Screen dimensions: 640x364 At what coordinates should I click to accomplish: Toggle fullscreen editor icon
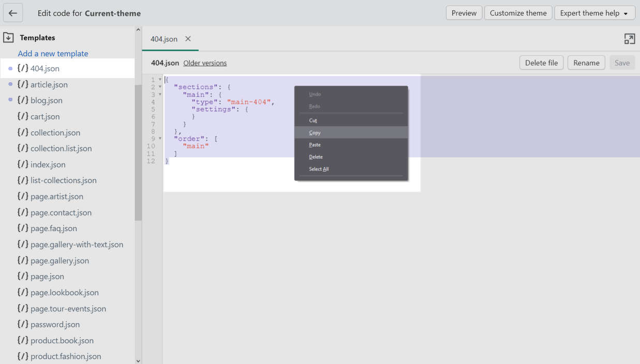click(629, 39)
